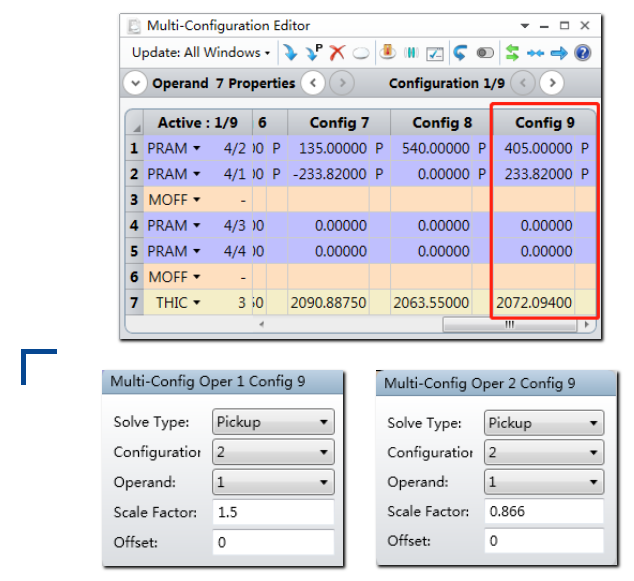Screen dimensions: 634x581
Task: Click the thermal pickup setup icon
Action: [x=387, y=53]
